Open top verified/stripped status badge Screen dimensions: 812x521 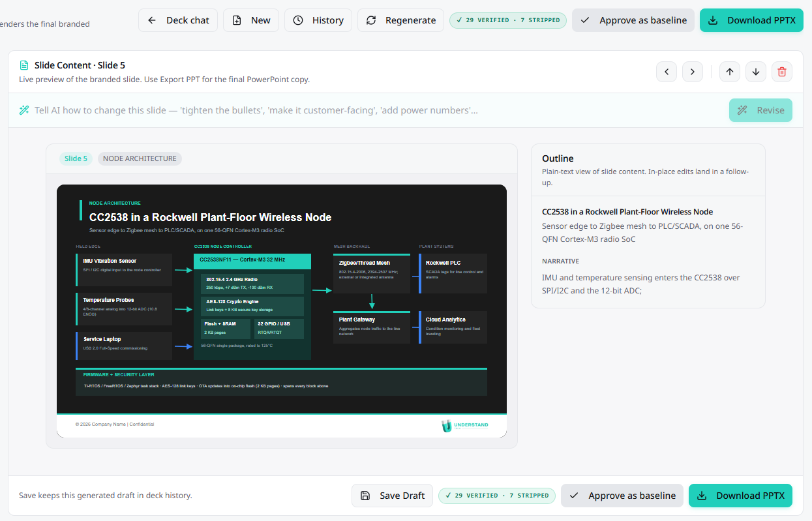[x=508, y=20]
